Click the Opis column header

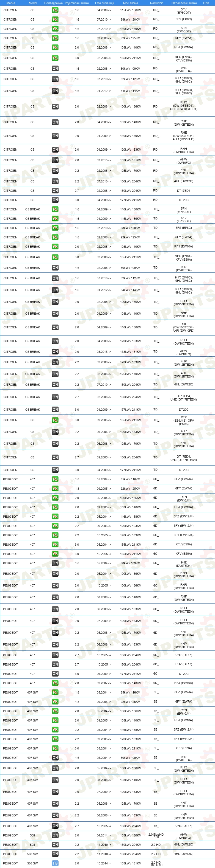coord(206,3)
